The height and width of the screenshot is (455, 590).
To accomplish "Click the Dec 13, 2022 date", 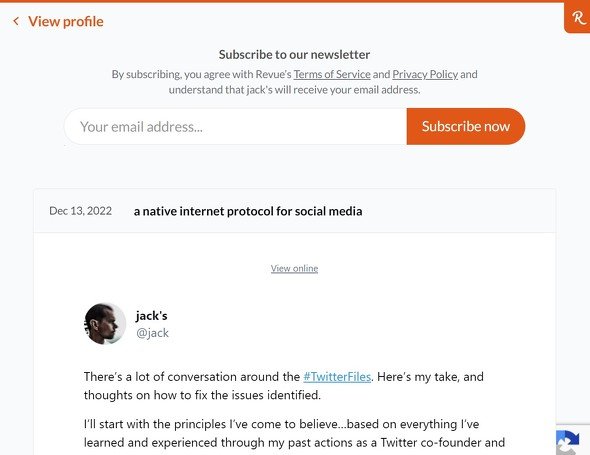I will pos(80,211).
